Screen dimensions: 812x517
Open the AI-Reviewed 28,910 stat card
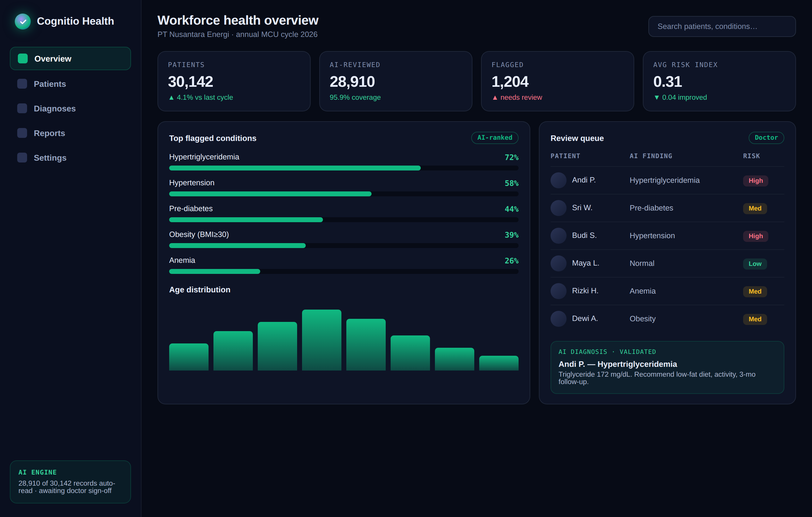[x=396, y=81]
